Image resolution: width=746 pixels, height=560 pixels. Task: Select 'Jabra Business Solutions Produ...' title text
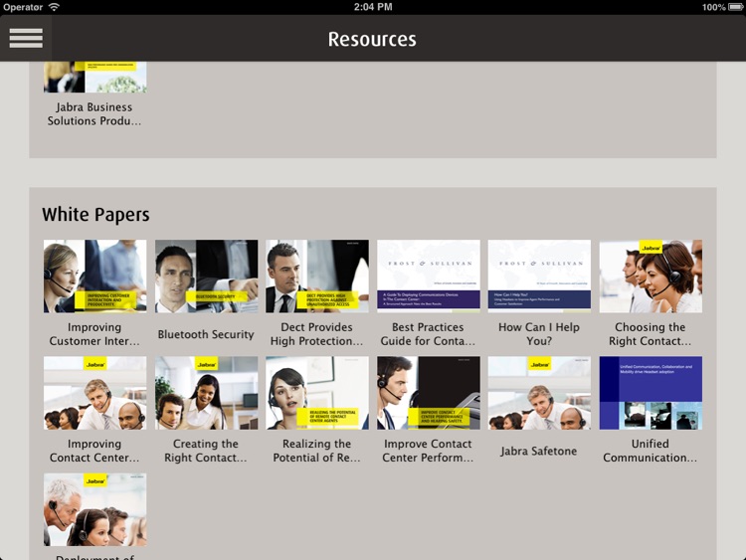94,114
